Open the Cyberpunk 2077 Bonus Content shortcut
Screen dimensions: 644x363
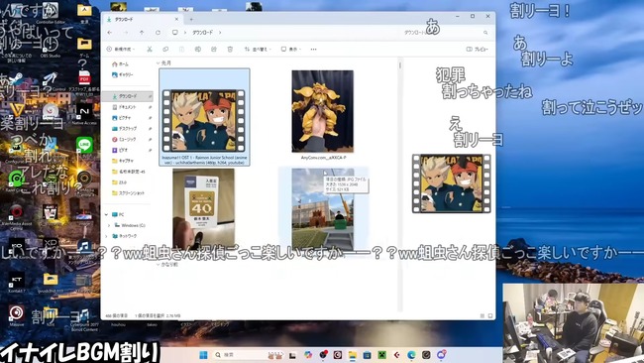[84, 320]
